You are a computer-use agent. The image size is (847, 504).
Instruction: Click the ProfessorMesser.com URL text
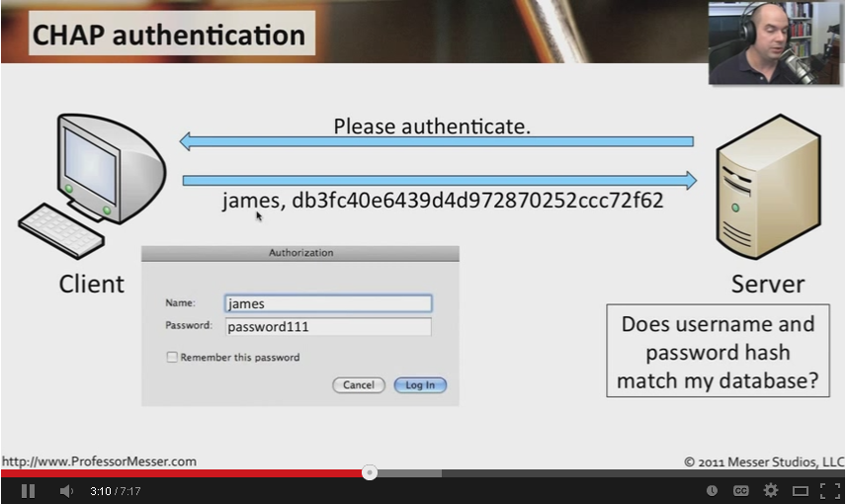point(100,462)
